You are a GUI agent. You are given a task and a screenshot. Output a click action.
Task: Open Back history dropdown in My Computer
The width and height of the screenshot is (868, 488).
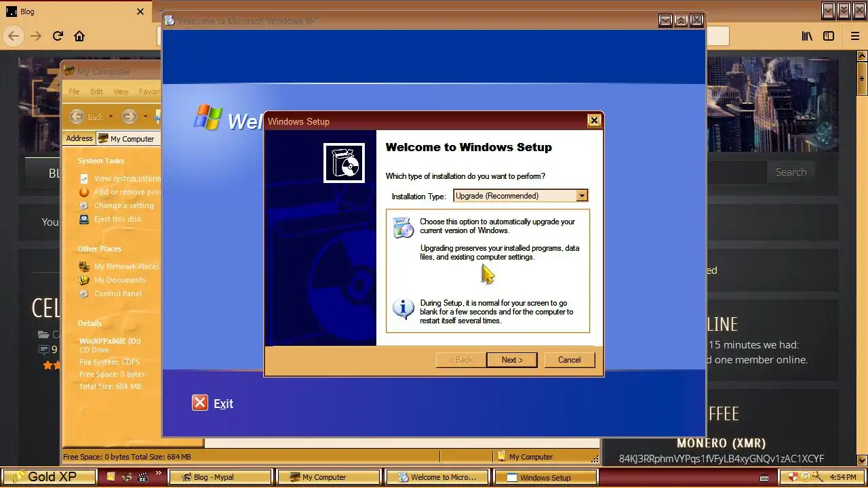pos(111,117)
